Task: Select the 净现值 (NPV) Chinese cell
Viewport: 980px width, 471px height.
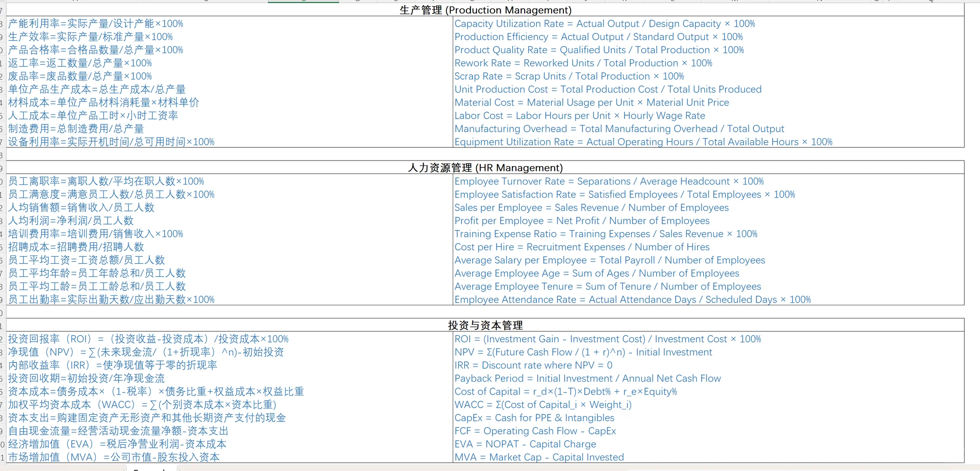Action: [146, 352]
